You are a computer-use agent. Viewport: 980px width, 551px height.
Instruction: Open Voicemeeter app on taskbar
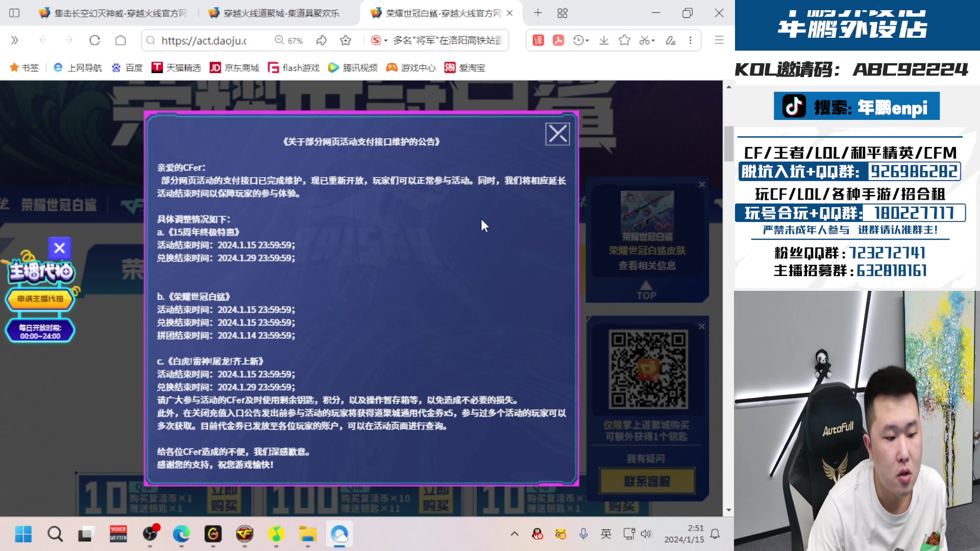118,534
